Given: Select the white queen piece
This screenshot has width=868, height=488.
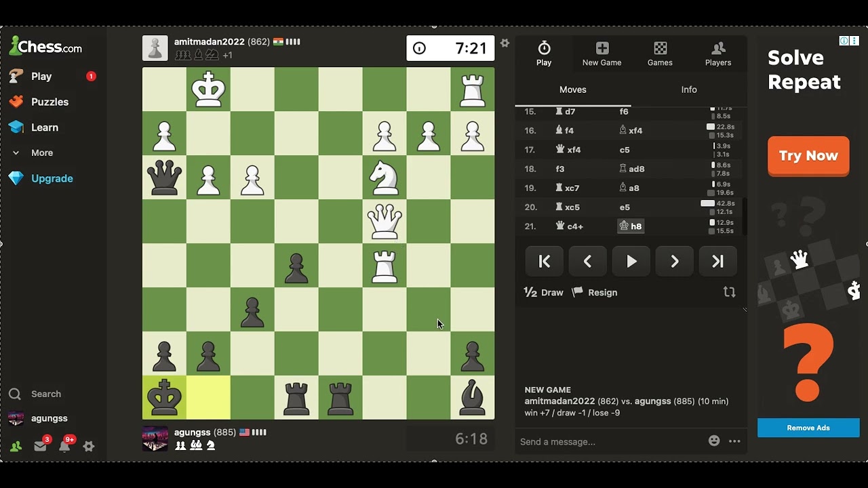Looking at the screenshot, I should (384, 221).
